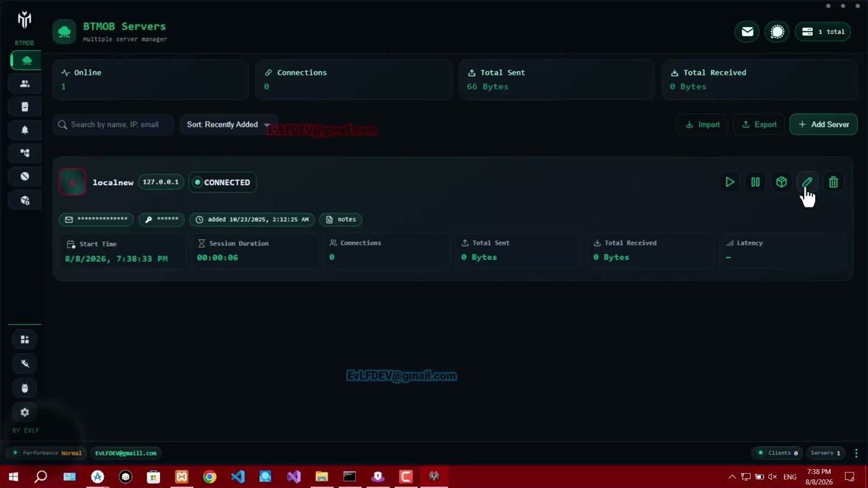Viewport: 868px width, 488px height.
Task: Click the cube icon for localnew server
Action: (x=781, y=182)
